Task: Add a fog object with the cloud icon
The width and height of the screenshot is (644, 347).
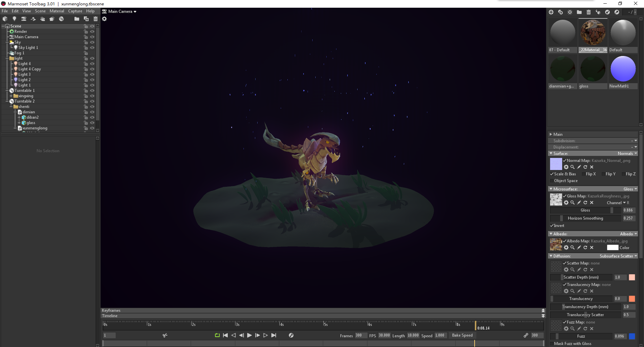Action: point(43,19)
